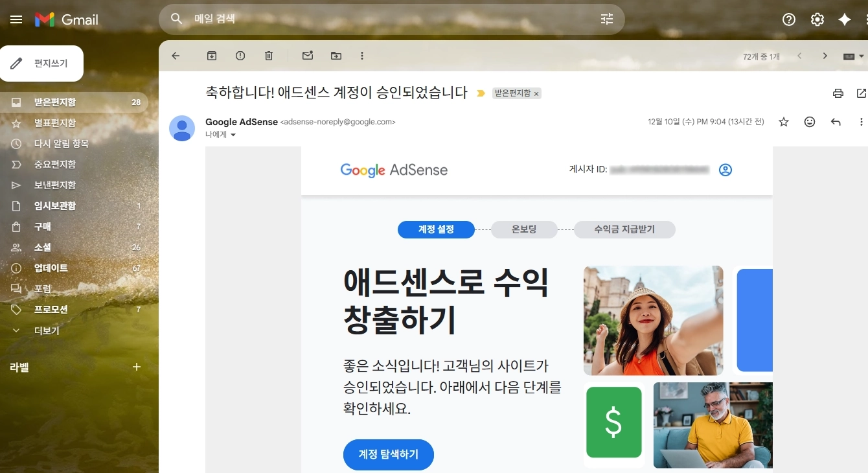Screen dimensions: 868x473
Task: Toggle the yellow importance marker by the subject
Action: [x=481, y=93]
